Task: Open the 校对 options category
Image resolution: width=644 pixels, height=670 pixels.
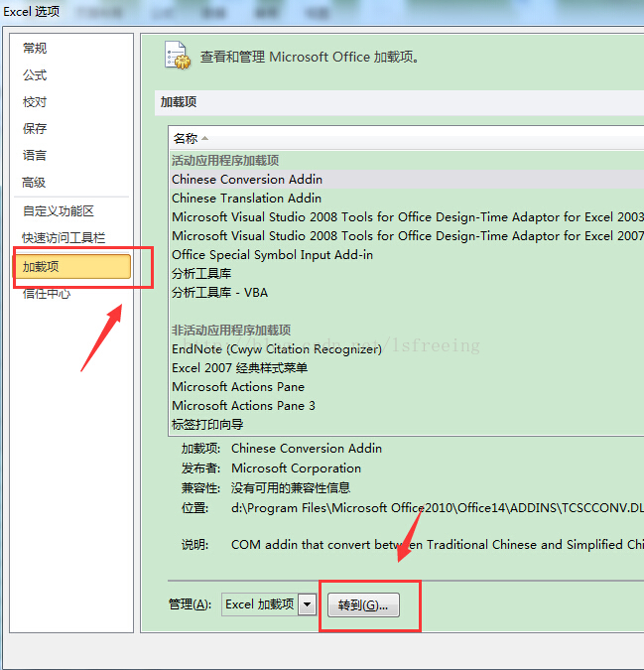Action: click(x=35, y=102)
